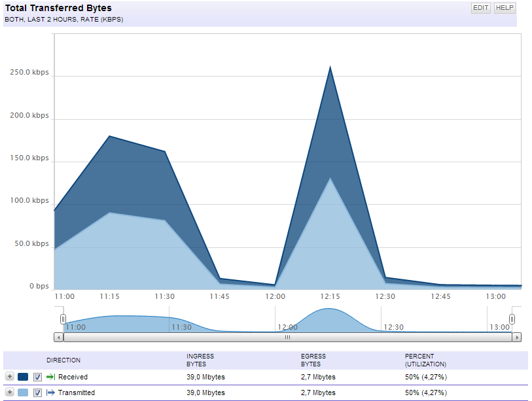
Task: Click the 12:15 peak on the chart
Action: 330,67
